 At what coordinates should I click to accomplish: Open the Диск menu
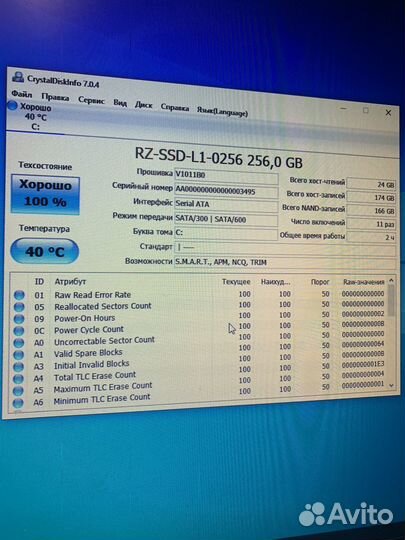tap(144, 105)
